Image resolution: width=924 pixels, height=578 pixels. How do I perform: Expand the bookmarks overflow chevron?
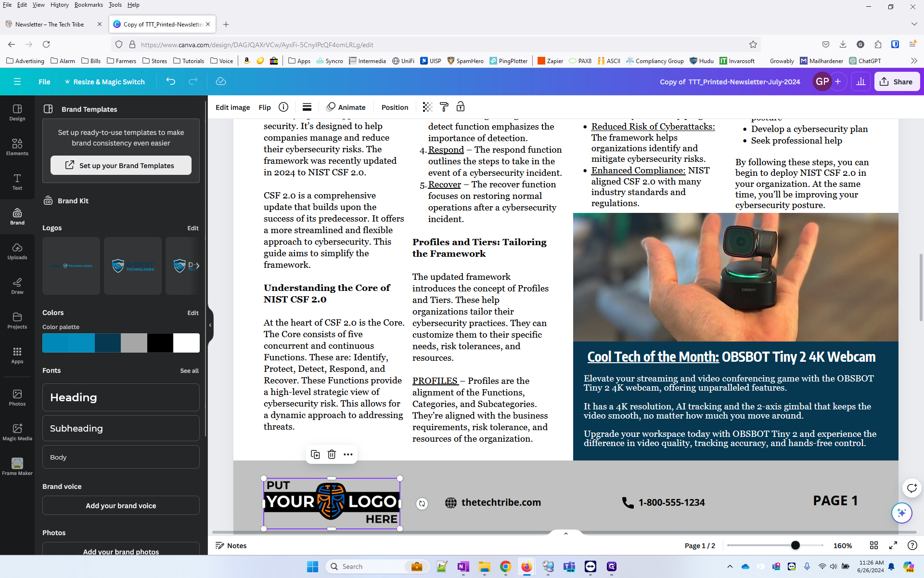(914, 61)
